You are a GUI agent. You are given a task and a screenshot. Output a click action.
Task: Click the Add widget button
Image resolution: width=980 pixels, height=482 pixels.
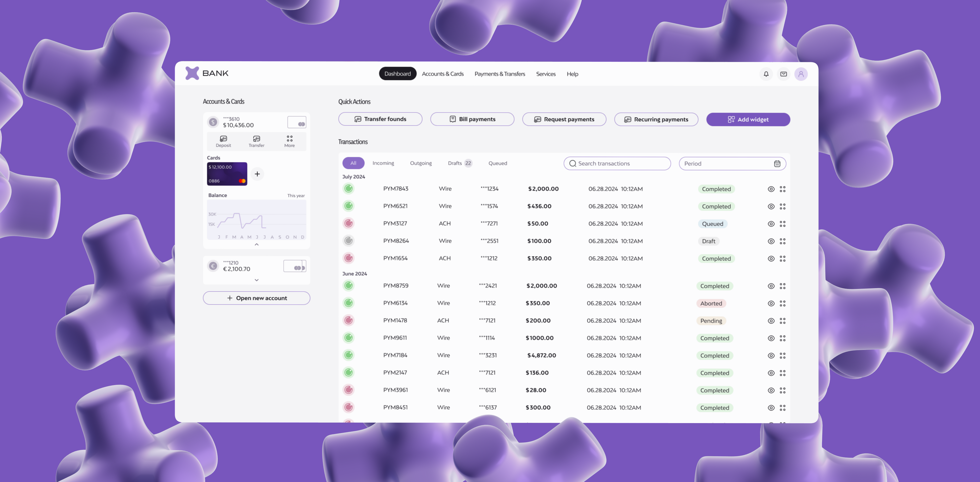click(x=748, y=119)
